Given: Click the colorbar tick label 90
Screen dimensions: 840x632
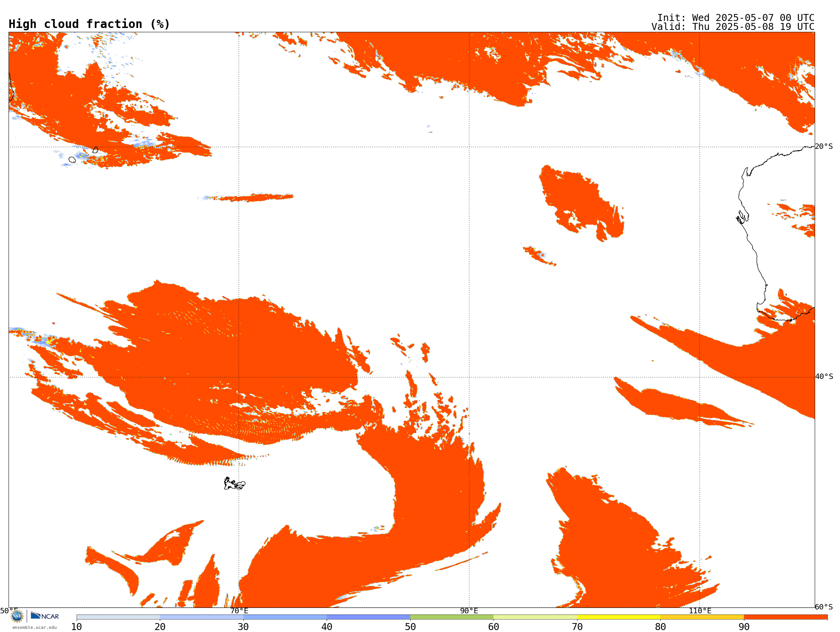Looking at the screenshot, I should (x=744, y=627).
